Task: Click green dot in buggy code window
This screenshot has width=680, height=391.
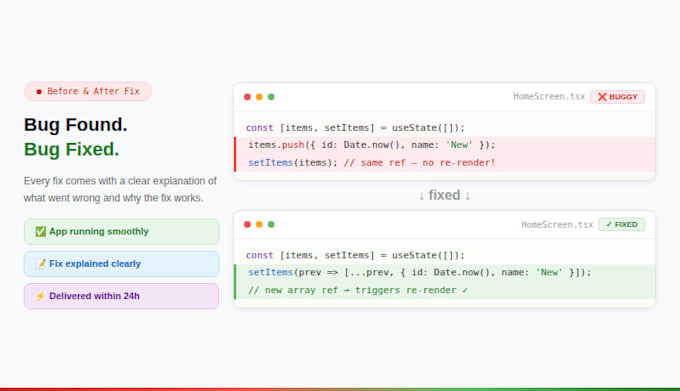Action: tap(271, 97)
